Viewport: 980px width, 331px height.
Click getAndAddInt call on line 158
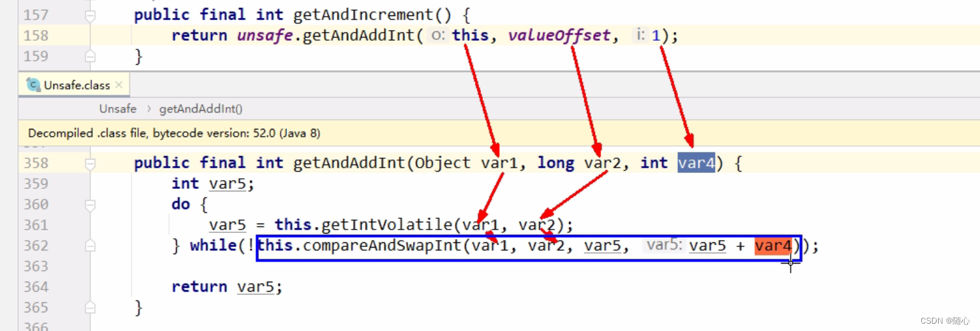(x=359, y=35)
